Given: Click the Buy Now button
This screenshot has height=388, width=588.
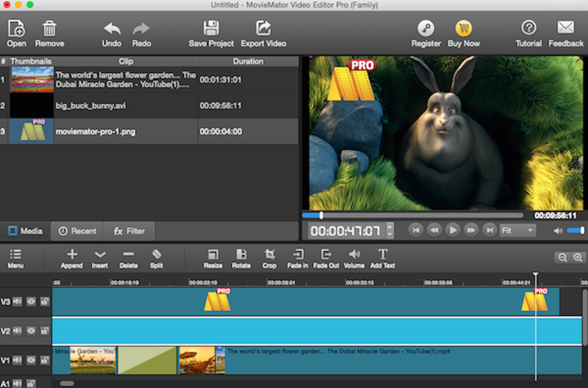Looking at the screenshot, I should (x=465, y=32).
